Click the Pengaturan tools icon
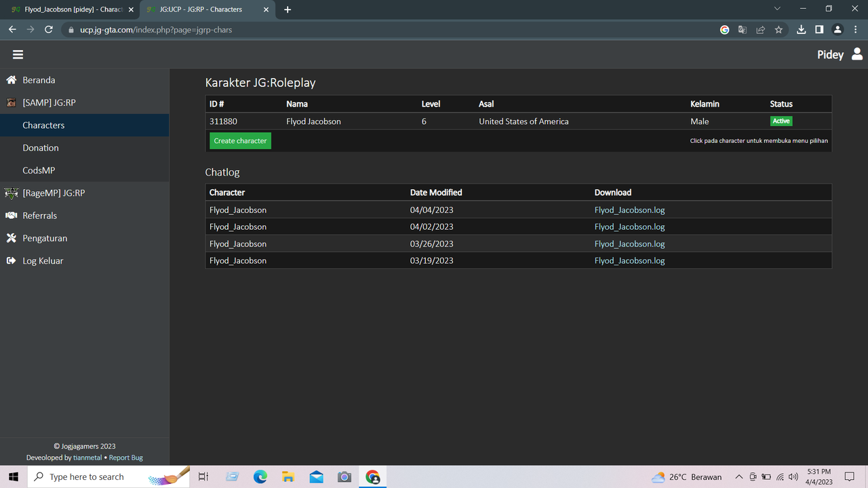Viewport: 868px width, 488px height. pos(11,238)
